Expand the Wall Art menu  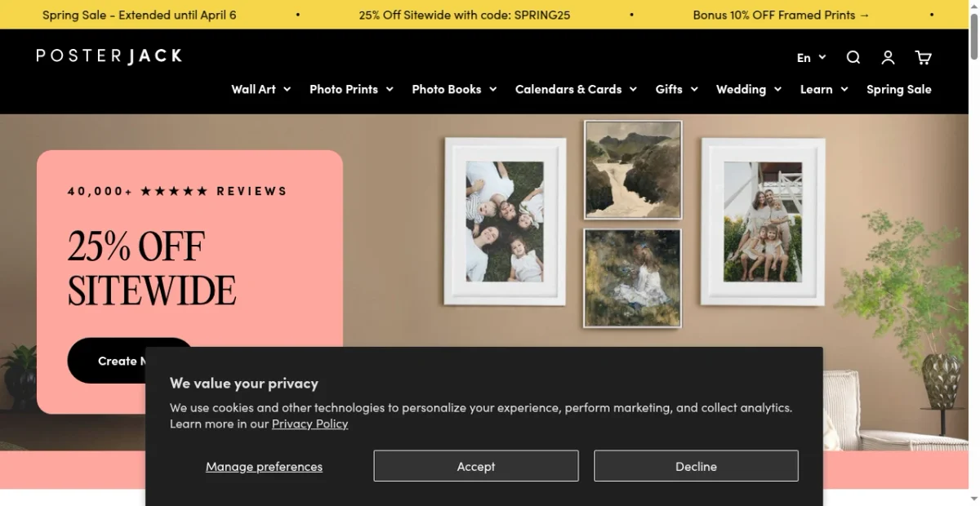261,89
